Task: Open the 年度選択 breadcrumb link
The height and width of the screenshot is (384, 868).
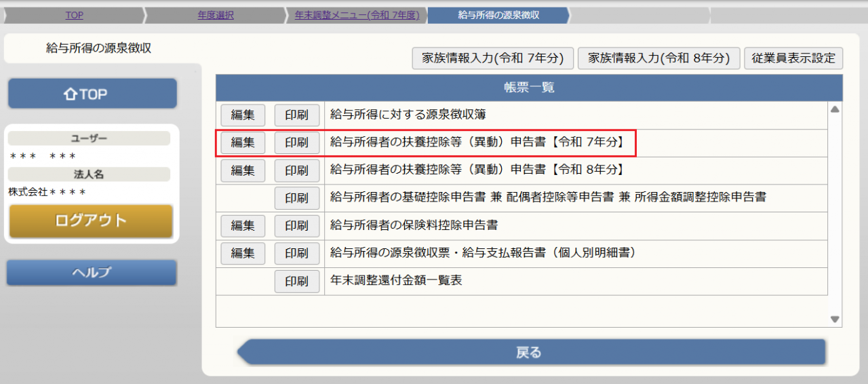Action: (216, 15)
